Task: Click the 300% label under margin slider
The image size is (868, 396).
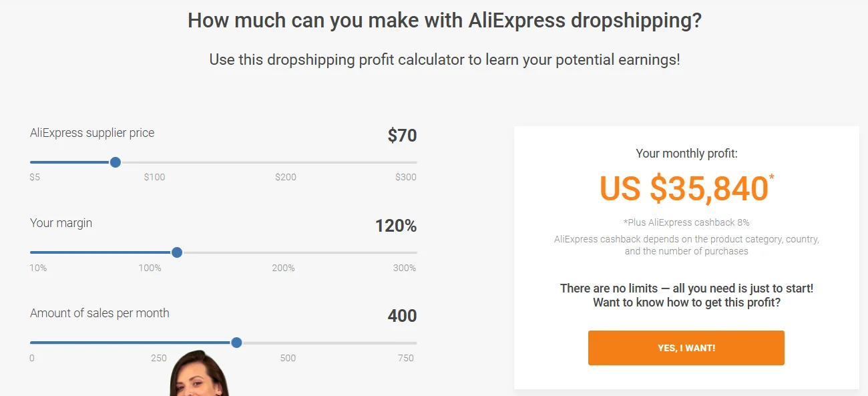Action: point(404,268)
